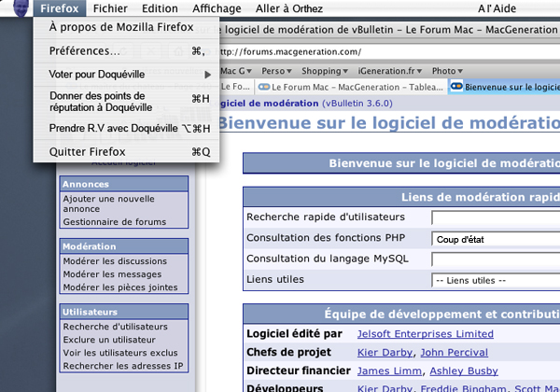Open the Affichage menu
The width and height of the screenshot is (560, 392).
pyautogui.click(x=216, y=8)
